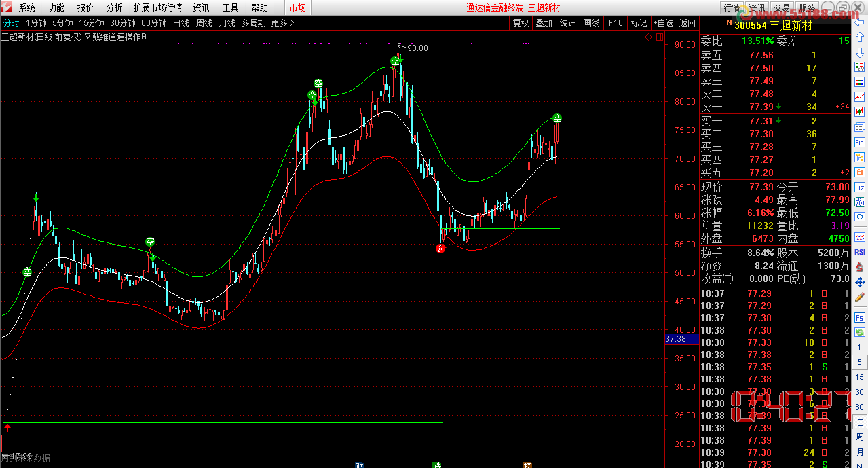Screen dimensions: 868x468
Task: Click the 市场 tab button
Action: tap(297, 8)
